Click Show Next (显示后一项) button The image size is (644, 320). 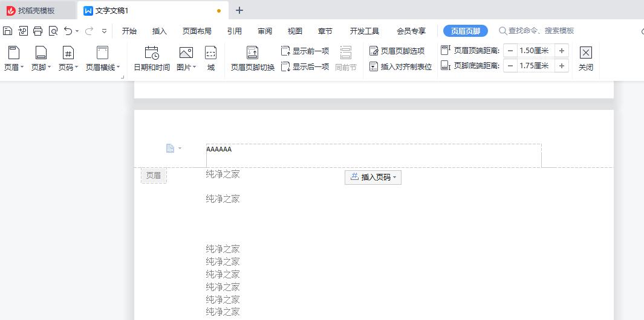(x=305, y=66)
